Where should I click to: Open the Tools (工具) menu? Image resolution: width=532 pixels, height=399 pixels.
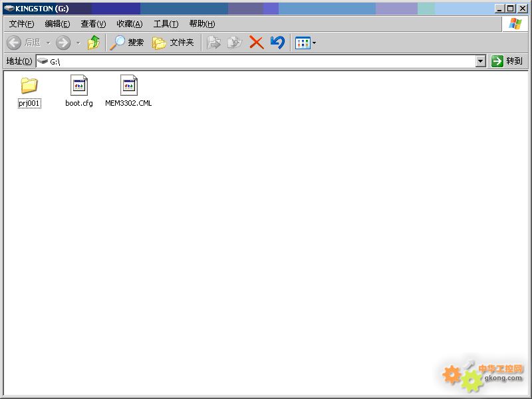point(166,24)
